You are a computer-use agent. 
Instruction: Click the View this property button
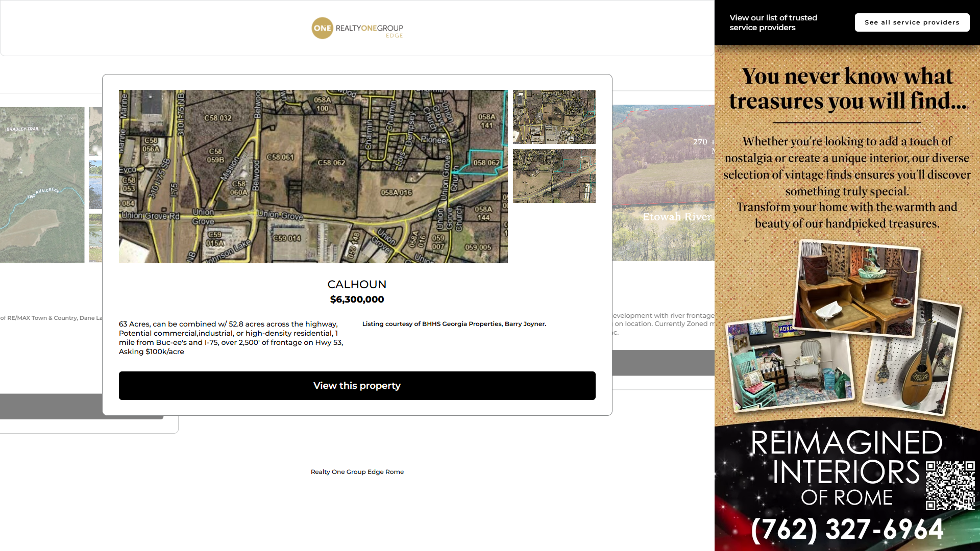coord(357,386)
